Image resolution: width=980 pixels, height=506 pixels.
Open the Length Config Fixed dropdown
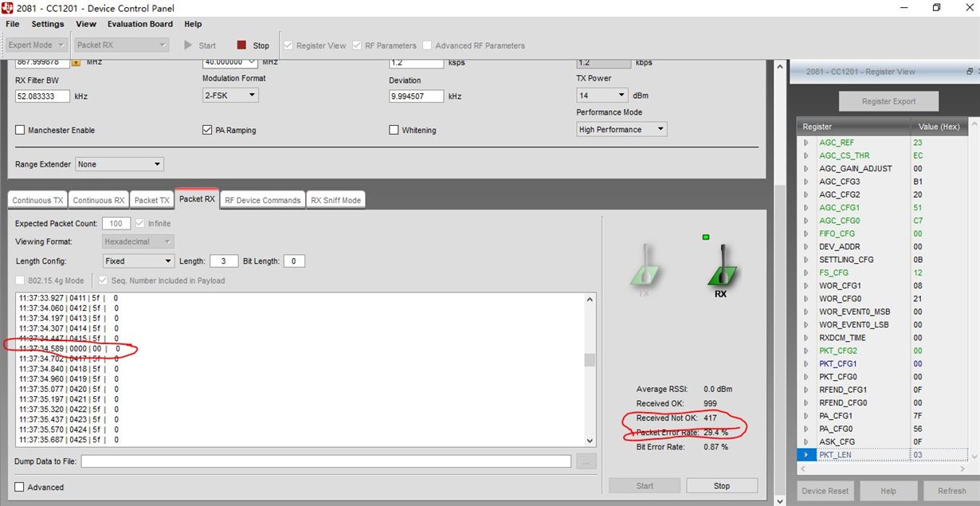(x=138, y=261)
